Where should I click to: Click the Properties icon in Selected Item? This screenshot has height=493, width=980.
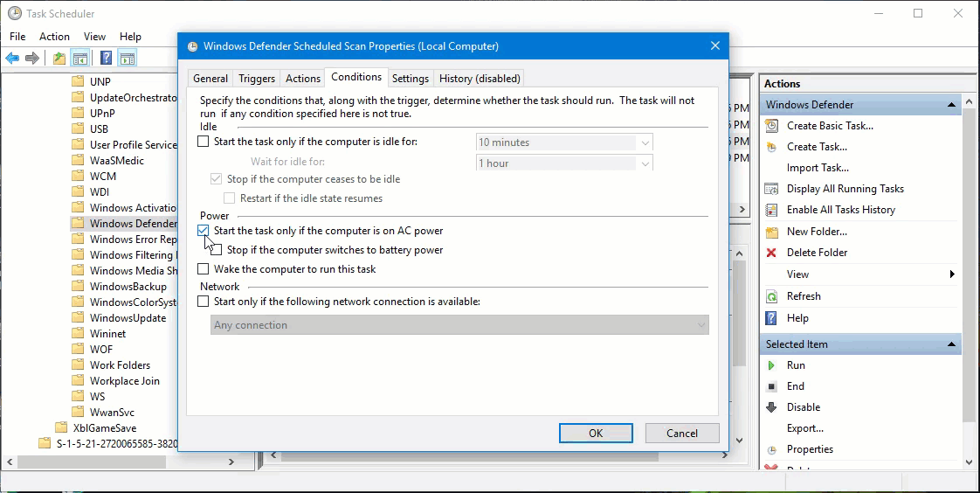click(772, 450)
